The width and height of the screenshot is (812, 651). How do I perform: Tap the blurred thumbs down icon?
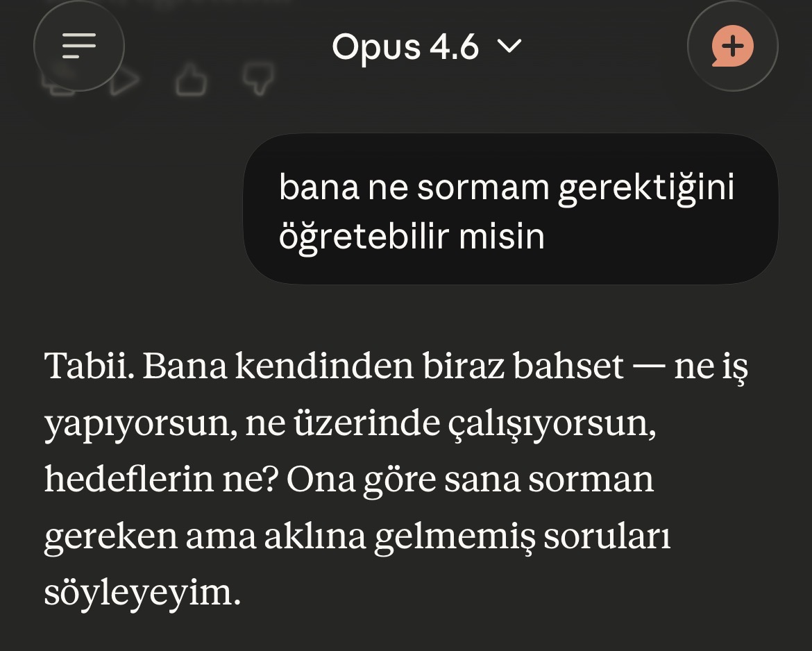257,79
